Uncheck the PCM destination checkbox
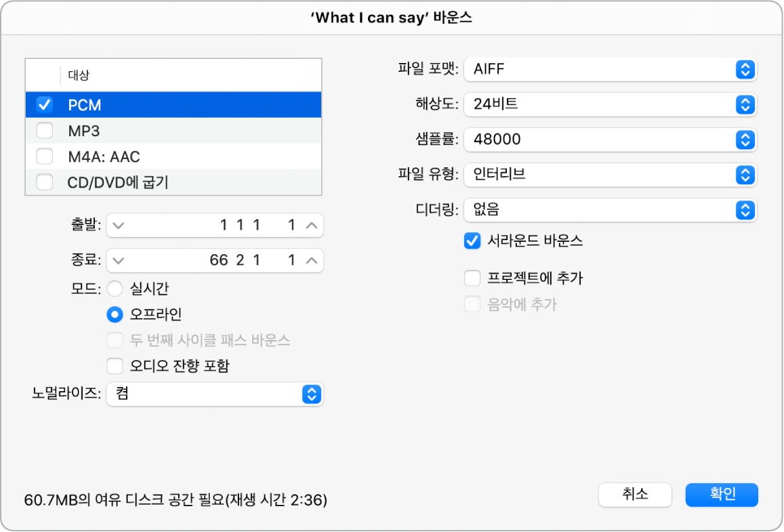 45,104
